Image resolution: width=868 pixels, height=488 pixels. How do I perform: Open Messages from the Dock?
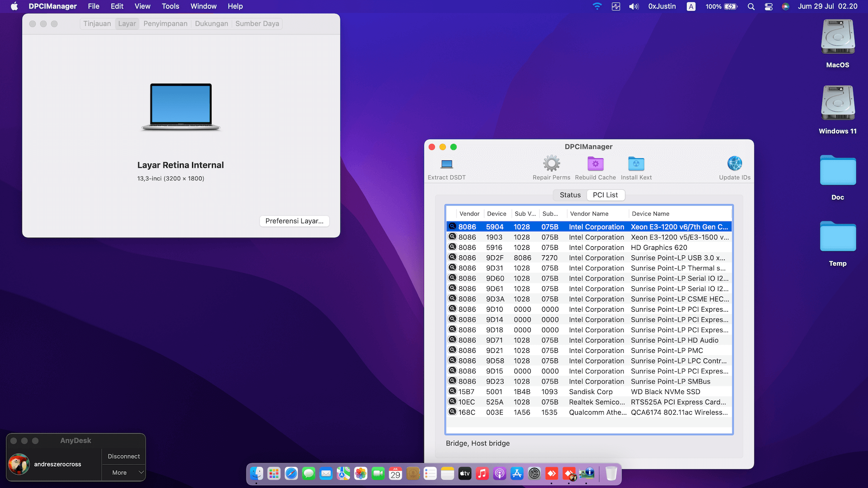[x=309, y=473]
